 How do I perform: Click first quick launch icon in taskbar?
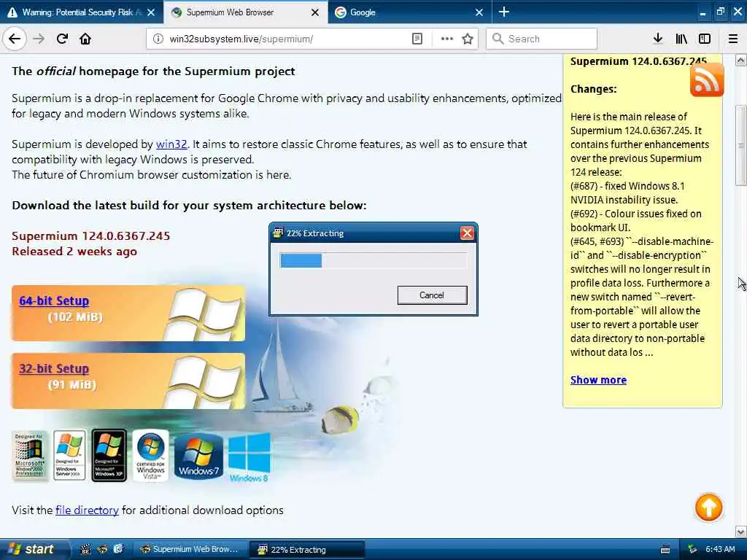click(85, 550)
